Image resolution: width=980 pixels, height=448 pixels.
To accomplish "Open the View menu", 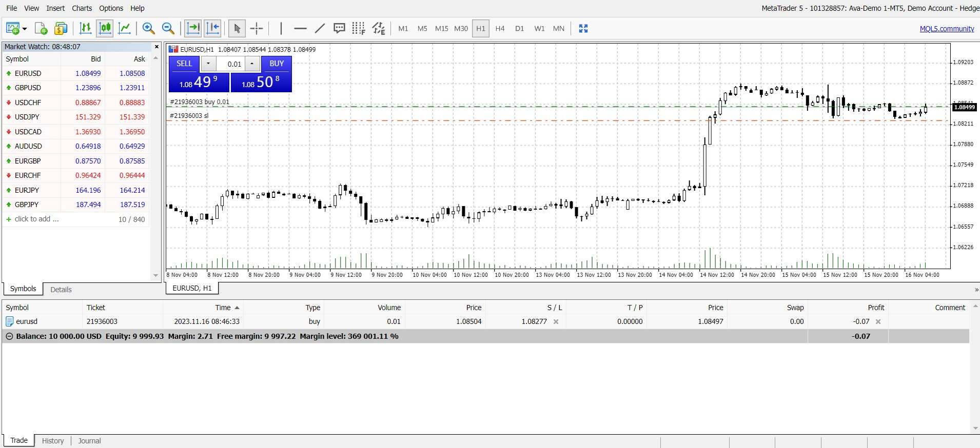I will tap(32, 8).
